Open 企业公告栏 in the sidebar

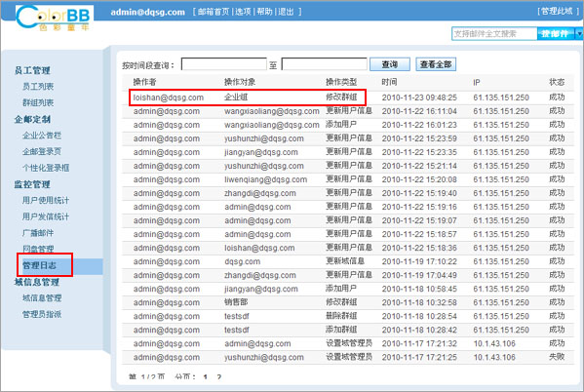[42, 136]
